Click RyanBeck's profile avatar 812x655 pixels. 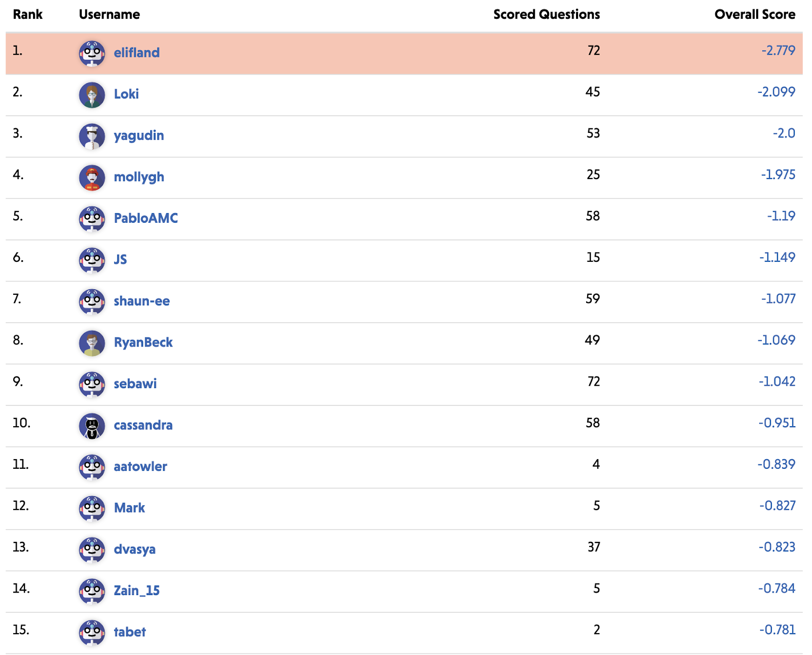coord(92,343)
